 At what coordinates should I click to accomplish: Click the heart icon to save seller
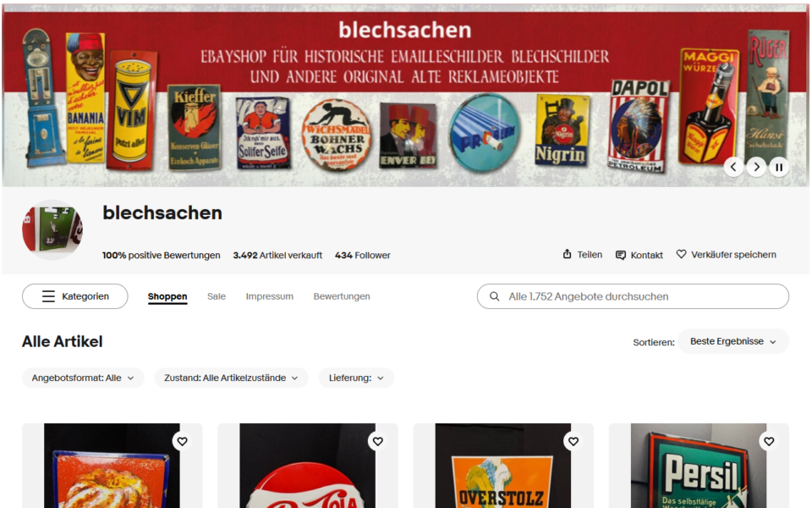click(x=681, y=254)
